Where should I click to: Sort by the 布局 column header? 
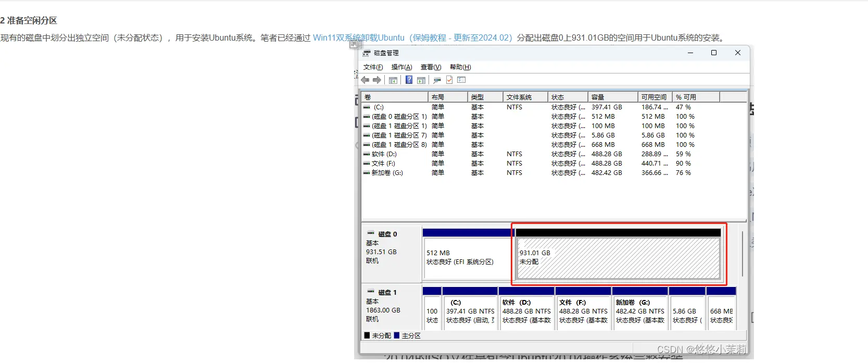448,97
